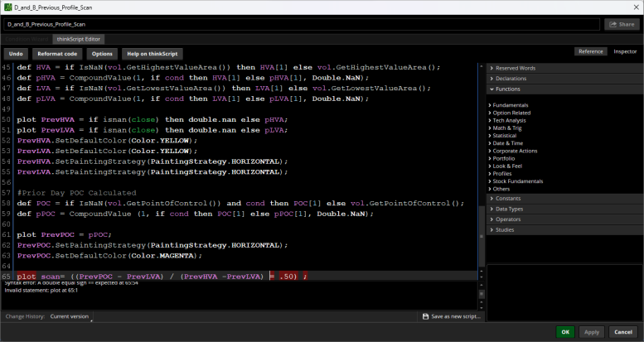644x342 pixels.
Task: Click the script name input field
Action: click(x=301, y=25)
